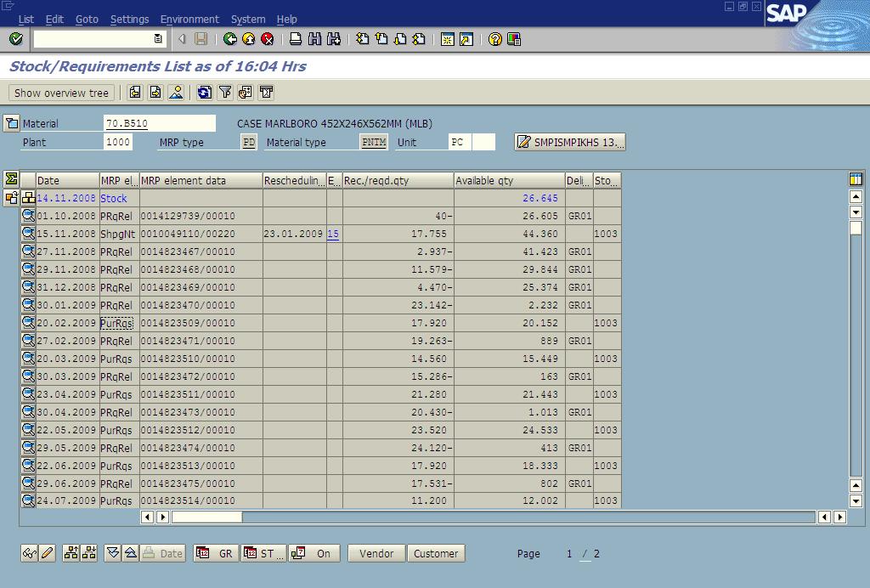Click the GR button

click(217, 553)
